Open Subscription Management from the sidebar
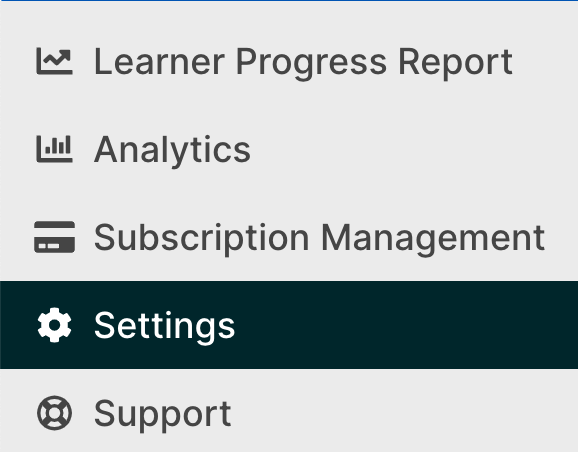Image resolution: width=578 pixels, height=452 pixels. pyautogui.click(x=289, y=237)
